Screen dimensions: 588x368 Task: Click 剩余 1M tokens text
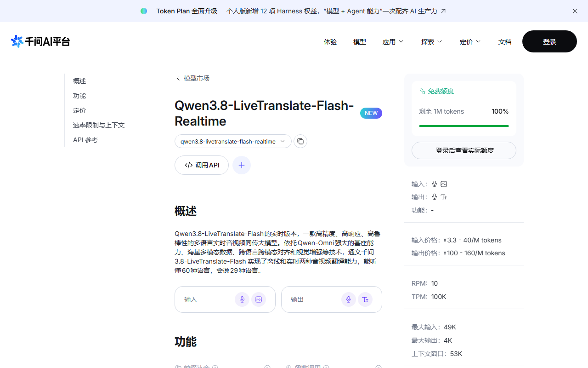441,111
